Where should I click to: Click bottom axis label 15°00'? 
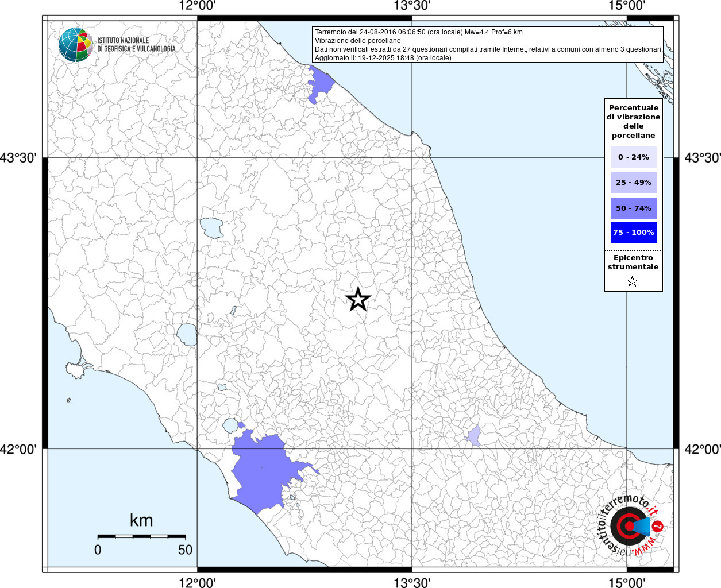(626, 583)
